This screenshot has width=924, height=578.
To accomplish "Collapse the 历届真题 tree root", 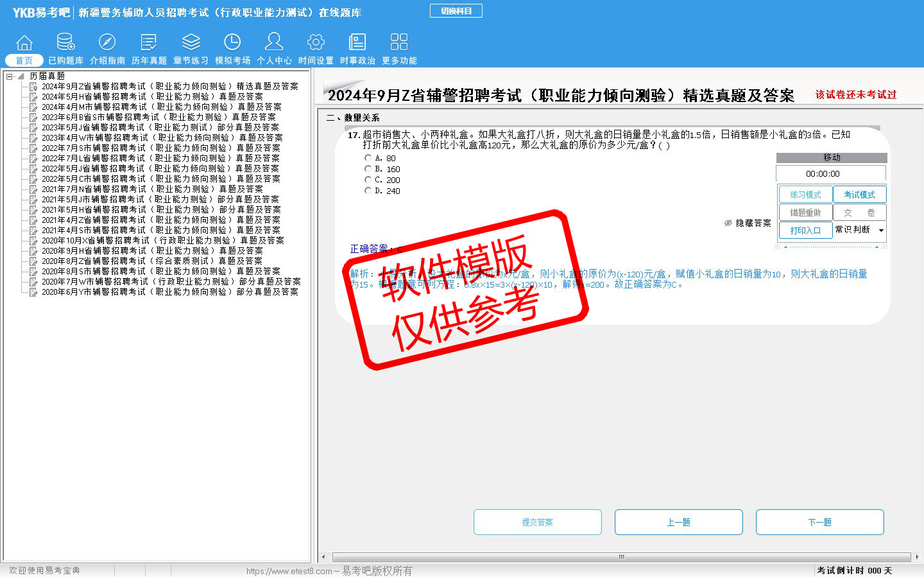I will click(x=10, y=76).
